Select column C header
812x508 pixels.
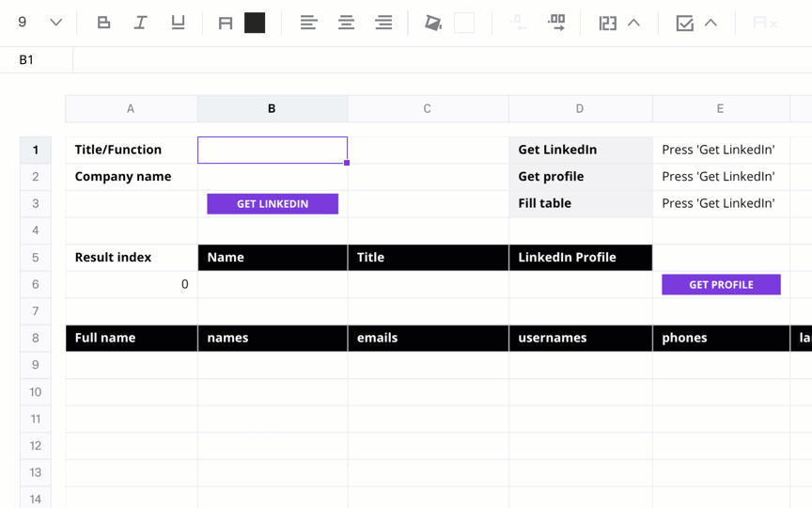428,109
